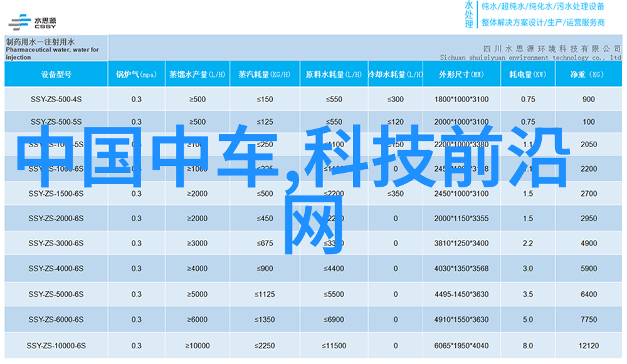Viewport: 627px width, 364px height.
Task: Select the SSY-ZS-4000-6S model cell
Action: pyautogui.click(x=56, y=269)
